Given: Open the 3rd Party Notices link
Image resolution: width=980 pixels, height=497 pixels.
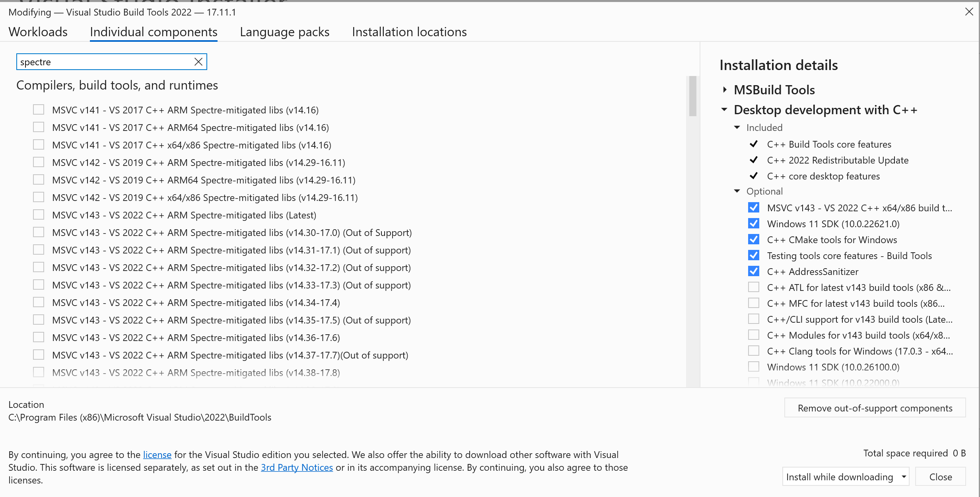Looking at the screenshot, I should 297,468.
